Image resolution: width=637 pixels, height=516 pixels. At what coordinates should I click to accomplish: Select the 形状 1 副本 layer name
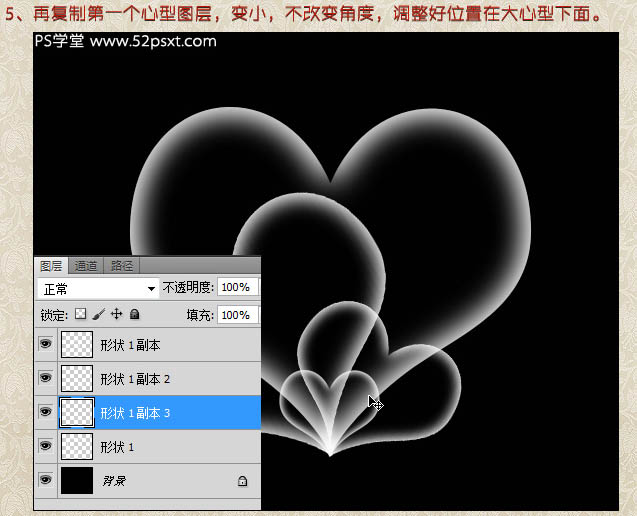pos(130,345)
